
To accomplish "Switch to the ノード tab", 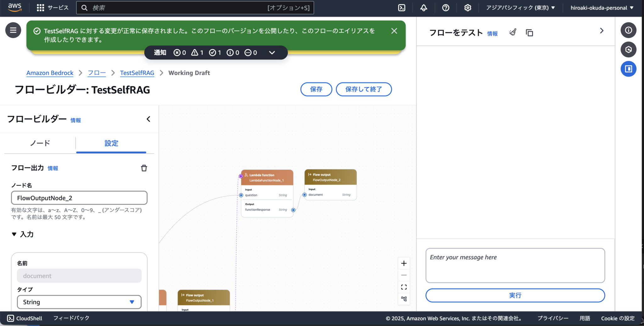I will [40, 143].
